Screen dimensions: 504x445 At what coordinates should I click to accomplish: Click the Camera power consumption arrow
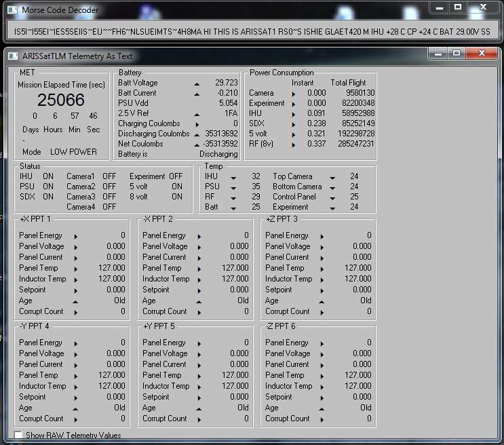[294, 94]
